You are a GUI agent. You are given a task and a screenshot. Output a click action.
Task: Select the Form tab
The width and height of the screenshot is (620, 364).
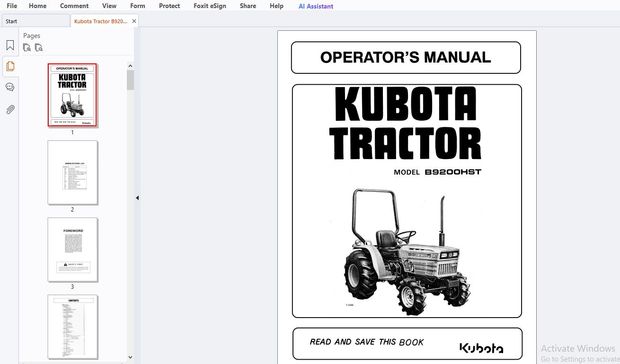pyautogui.click(x=138, y=6)
